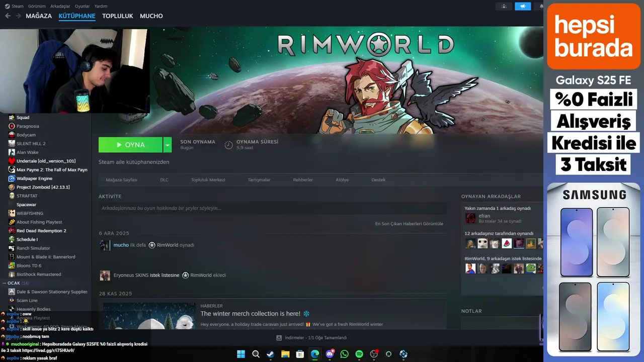
Task: Open the MAĞAZA tab
Action: [x=39, y=16]
